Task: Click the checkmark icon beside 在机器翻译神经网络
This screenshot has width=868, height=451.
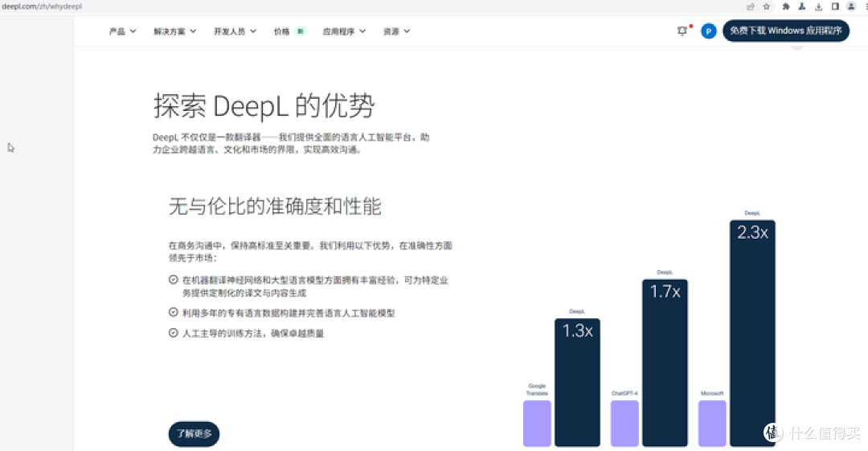Action: [174, 280]
